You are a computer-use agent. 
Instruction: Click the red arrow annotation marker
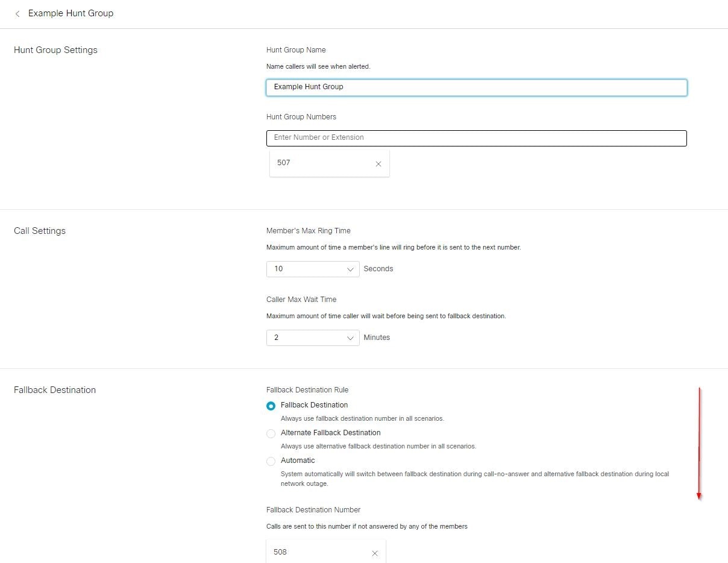(699, 443)
